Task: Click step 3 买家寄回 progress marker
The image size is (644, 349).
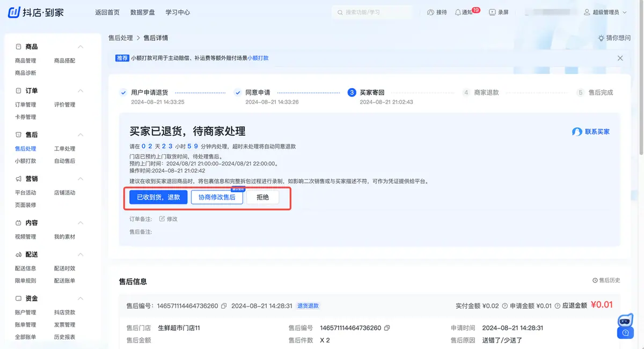Action: pyautogui.click(x=352, y=92)
